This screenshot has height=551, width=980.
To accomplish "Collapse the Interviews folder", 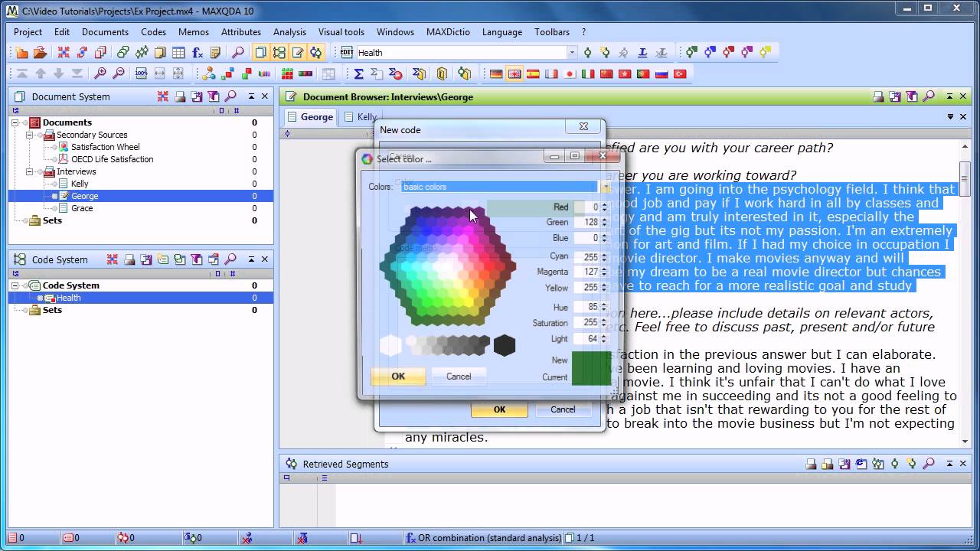I will [30, 171].
